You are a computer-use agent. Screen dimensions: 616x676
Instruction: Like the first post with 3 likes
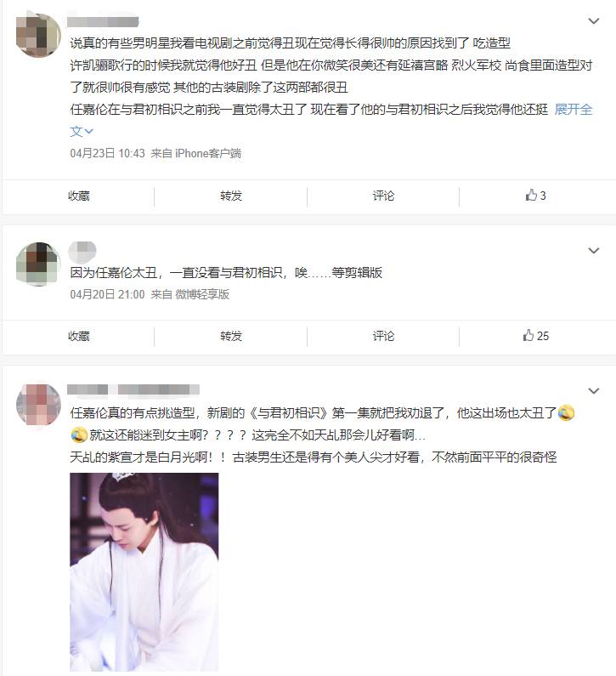pyautogui.click(x=535, y=196)
